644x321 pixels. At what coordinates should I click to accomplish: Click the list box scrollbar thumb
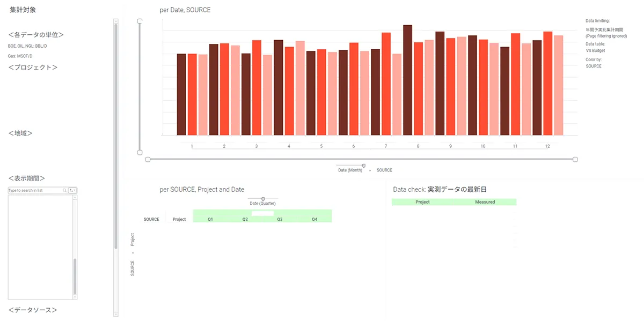75,276
